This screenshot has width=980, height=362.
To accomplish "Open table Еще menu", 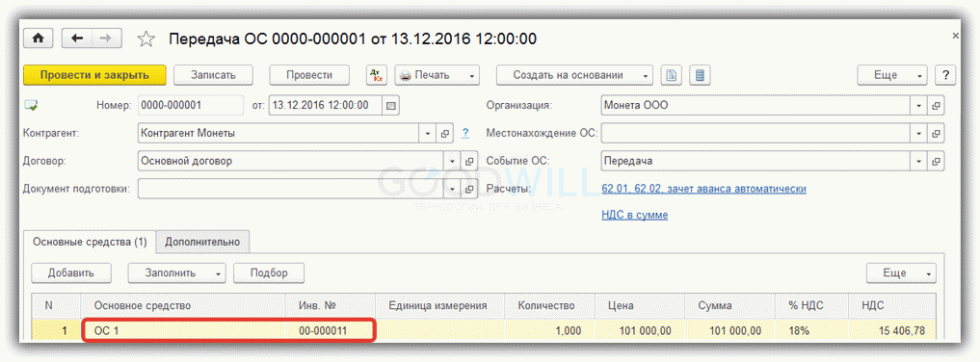I will (901, 272).
